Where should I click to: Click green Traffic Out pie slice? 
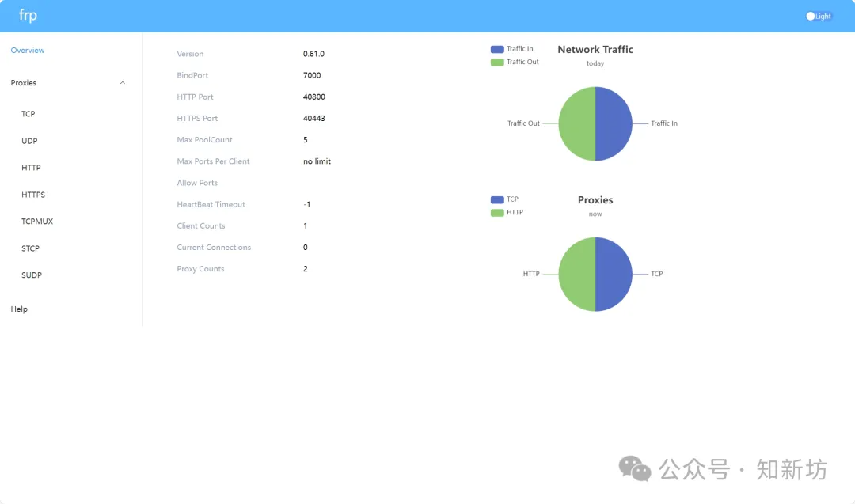[x=577, y=123]
